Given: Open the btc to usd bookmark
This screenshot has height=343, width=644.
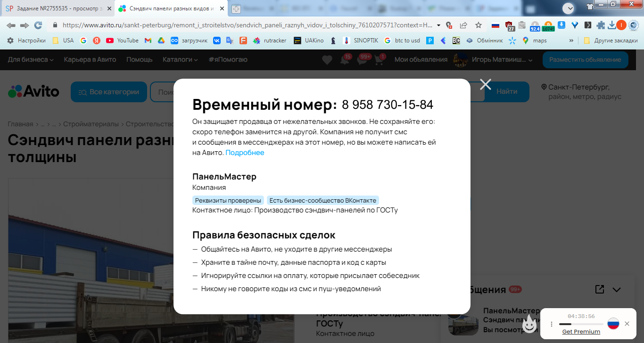Looking at the screenshot, I should (402, 41).
